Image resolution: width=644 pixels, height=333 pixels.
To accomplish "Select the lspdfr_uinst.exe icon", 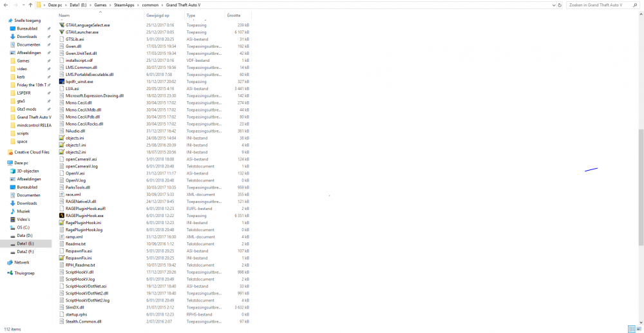I will tap(62, 82).
